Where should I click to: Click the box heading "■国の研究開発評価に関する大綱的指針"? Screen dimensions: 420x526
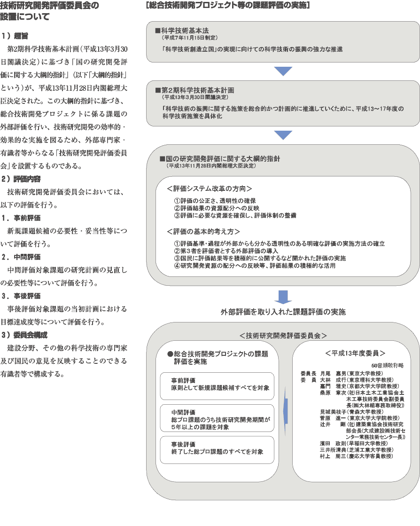point(220,159)
